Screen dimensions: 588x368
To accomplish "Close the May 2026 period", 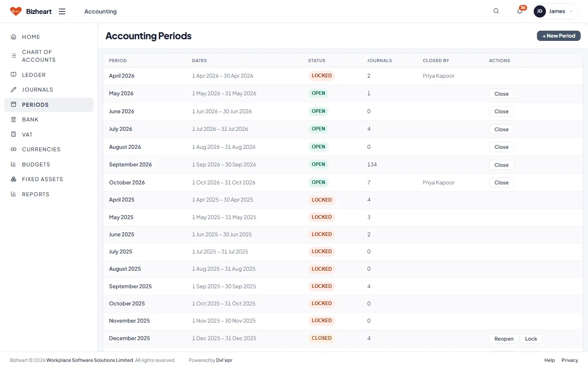I will point(501,94).
